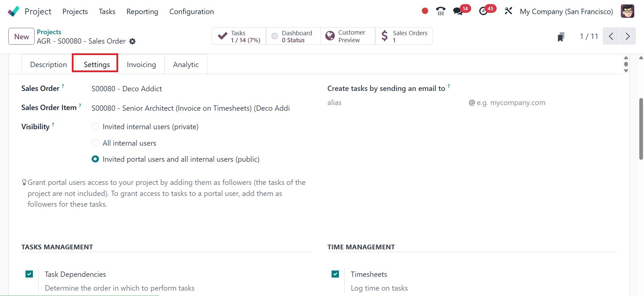Viewport: 644px width, 296px height.
Task: Uncheck the Task Dependencies checkbox
Action: 29,274
